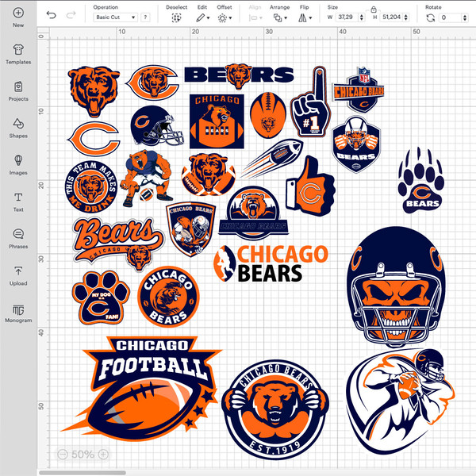
Task: Select the #1 foam finger graphic
Action: (310, 102)
